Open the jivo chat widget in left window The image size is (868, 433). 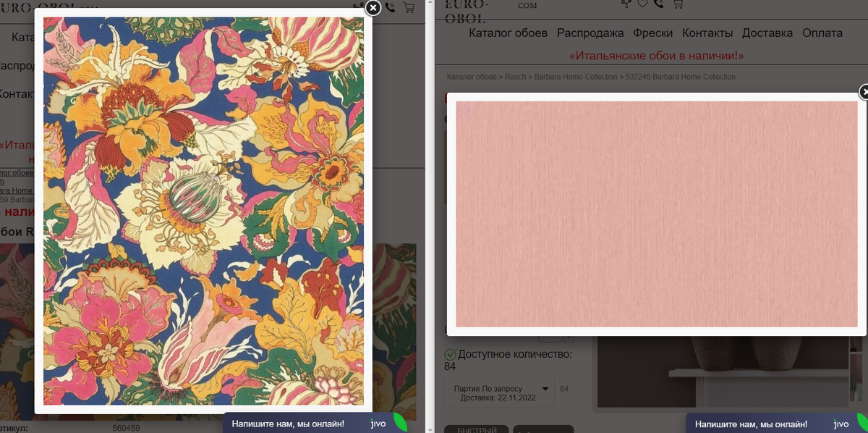[x=315, y=424]
